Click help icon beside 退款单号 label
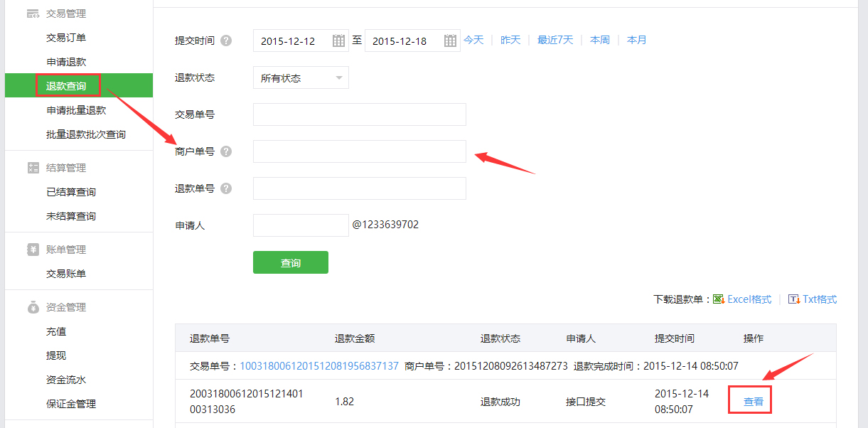868x428 pixels. 226,188
